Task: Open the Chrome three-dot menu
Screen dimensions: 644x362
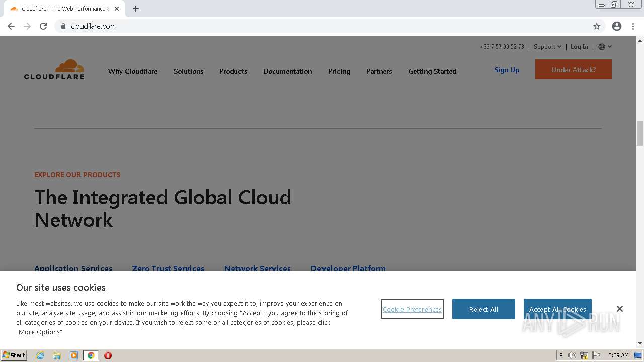Action: [633, 26]
